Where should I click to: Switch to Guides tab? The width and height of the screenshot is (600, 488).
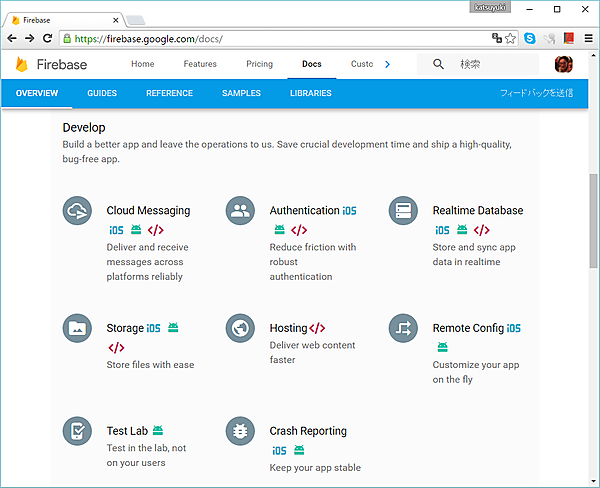[x=102, y=93]
